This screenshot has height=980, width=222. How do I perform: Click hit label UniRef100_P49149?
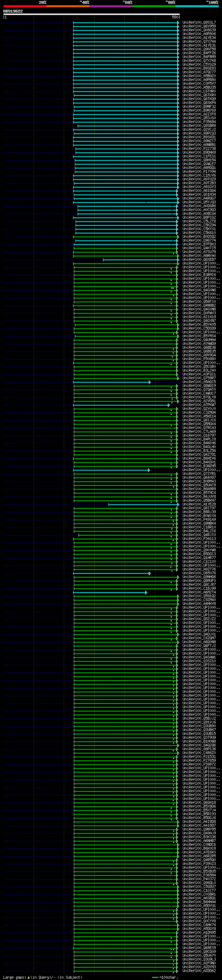[x=199, y=519]
